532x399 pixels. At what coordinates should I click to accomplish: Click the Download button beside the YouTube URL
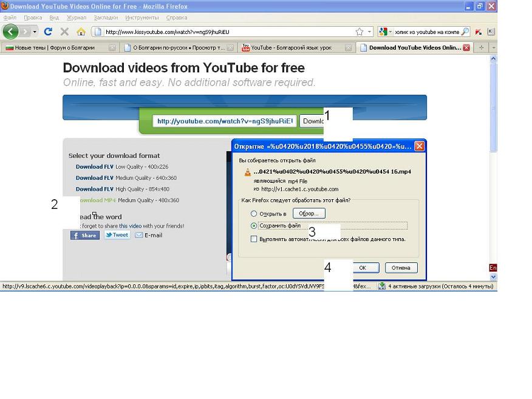point(312,121)
